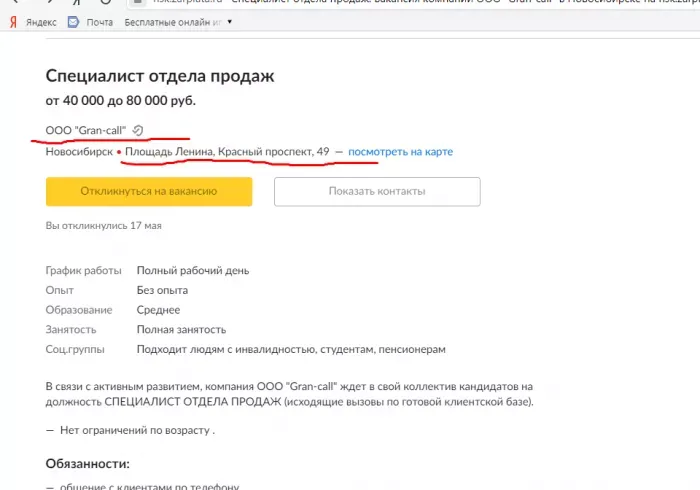Open the Яндекс bookmark with red Я icon

tap(33, 22)
